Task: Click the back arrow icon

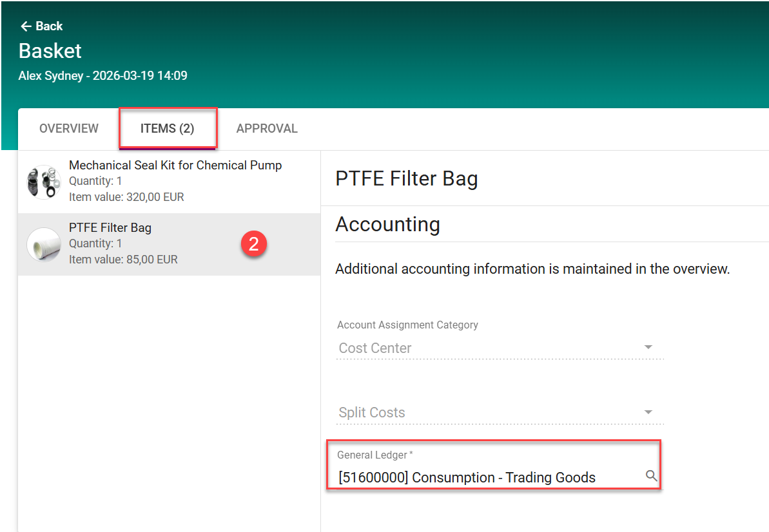Action: [26, 26]
